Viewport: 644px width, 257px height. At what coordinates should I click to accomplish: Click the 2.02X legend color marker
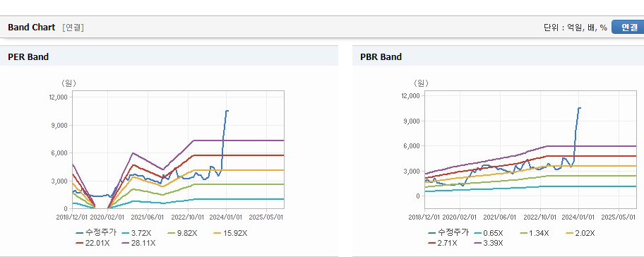569,233
